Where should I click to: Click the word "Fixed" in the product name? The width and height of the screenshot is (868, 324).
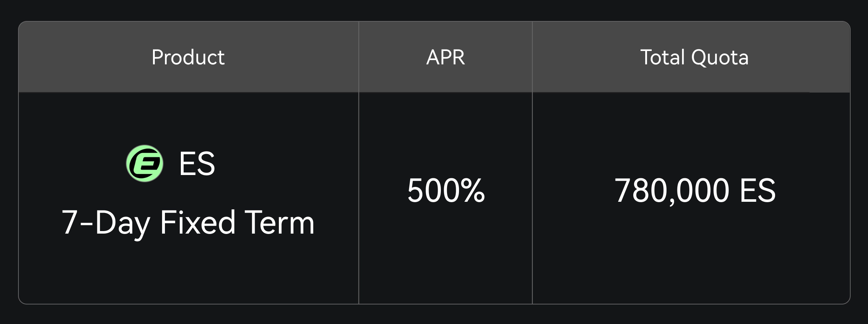click(x=198, y=222)
